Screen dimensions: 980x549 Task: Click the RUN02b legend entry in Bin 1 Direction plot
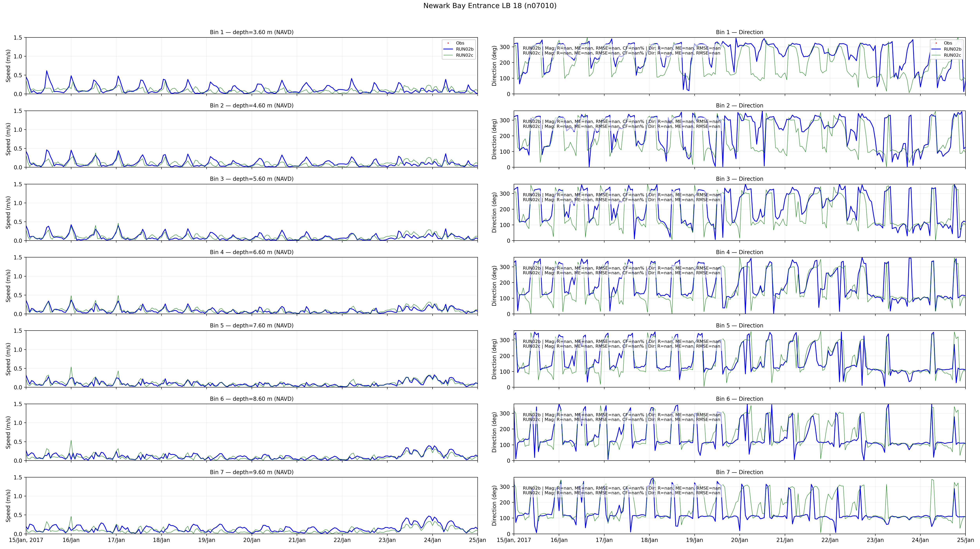click(952, 49)
